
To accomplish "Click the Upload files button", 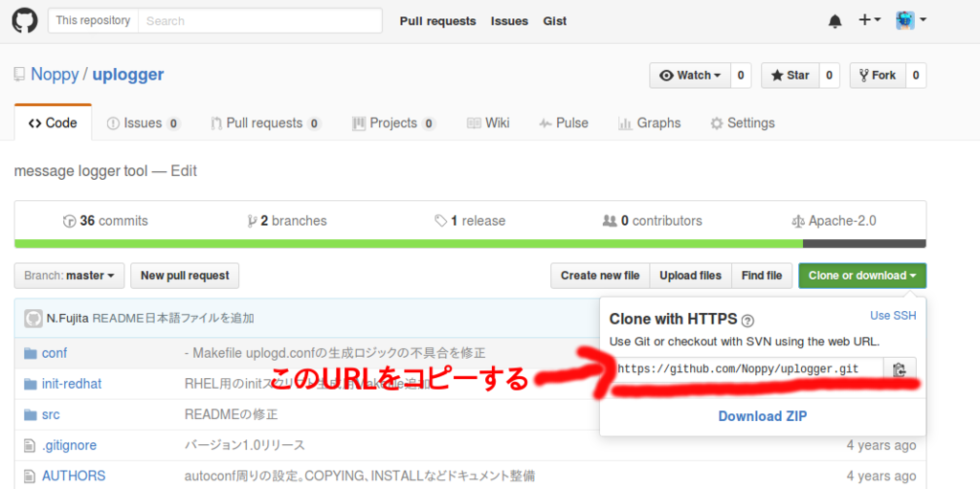I will (691, 276).
